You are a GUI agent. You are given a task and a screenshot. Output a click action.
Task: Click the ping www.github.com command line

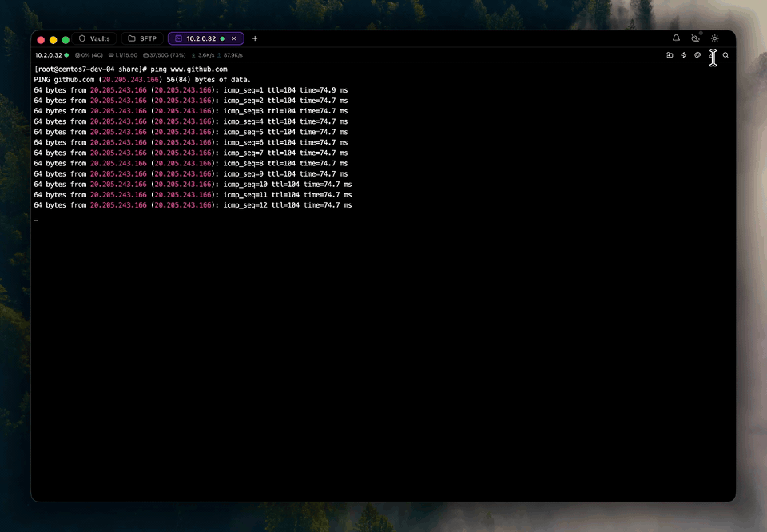pyautogui.click(x=130, y=69)
